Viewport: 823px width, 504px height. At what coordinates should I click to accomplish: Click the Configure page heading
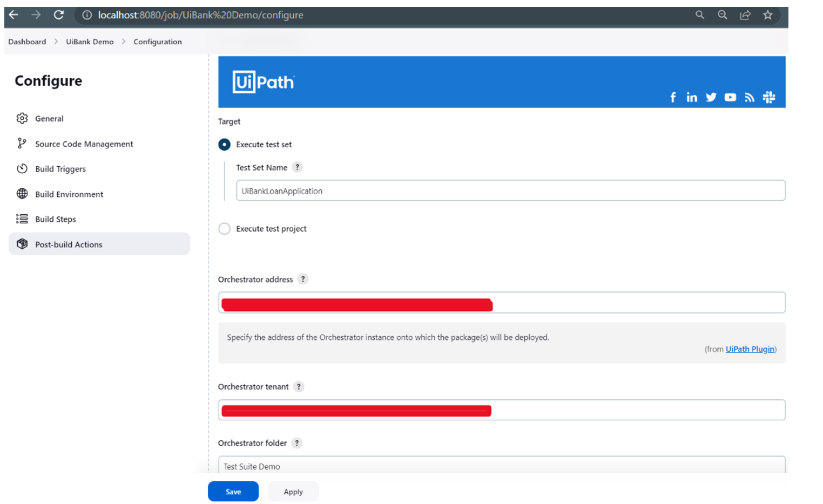(x=49, y=81)
